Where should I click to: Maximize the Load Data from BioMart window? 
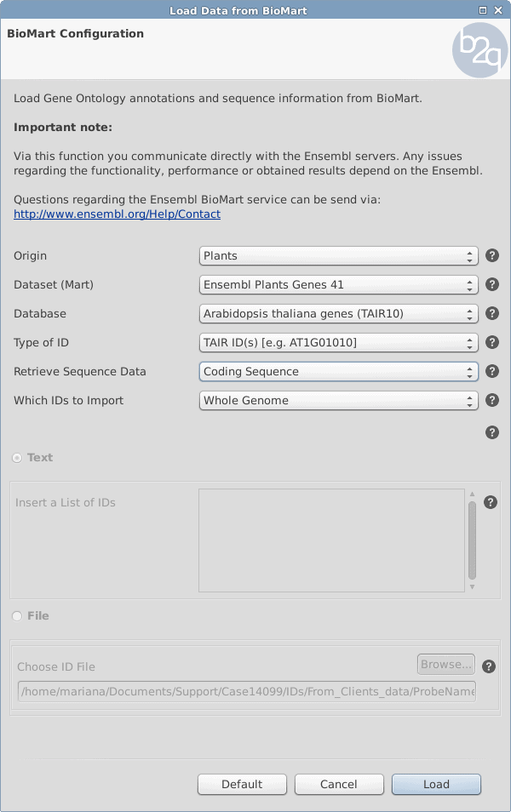pyautogui.click(x=483, y=10)
